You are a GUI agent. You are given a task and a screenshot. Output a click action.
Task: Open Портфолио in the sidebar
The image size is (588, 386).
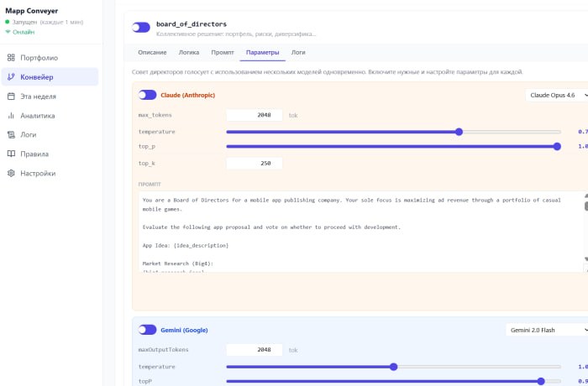point(50,58)
